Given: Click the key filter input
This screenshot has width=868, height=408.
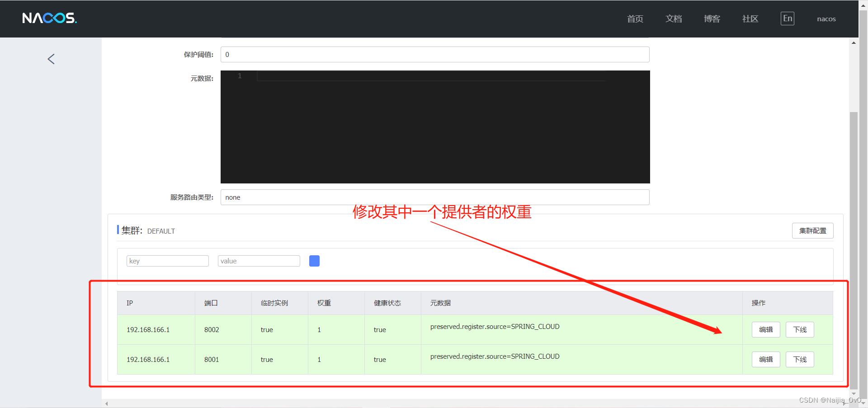Looking at the screenshot, I should (x=168, y=261).
